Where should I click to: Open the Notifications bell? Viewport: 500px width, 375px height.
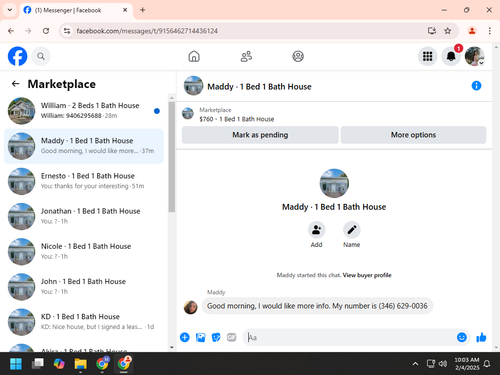pyautogui.click(x=451, y=56)
